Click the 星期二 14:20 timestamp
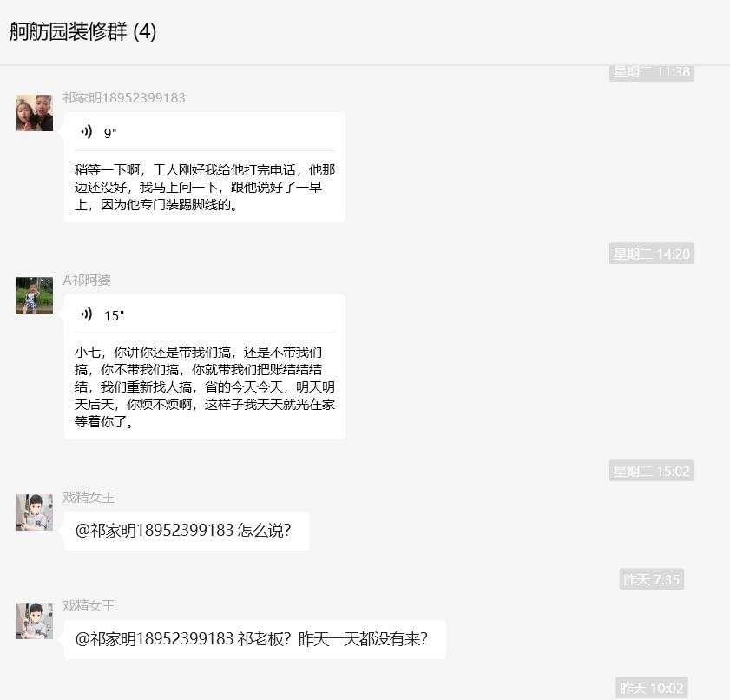Image resolution: width=730 pixels, height=700 pixels. pyautogui.click(x=651, y=254)
